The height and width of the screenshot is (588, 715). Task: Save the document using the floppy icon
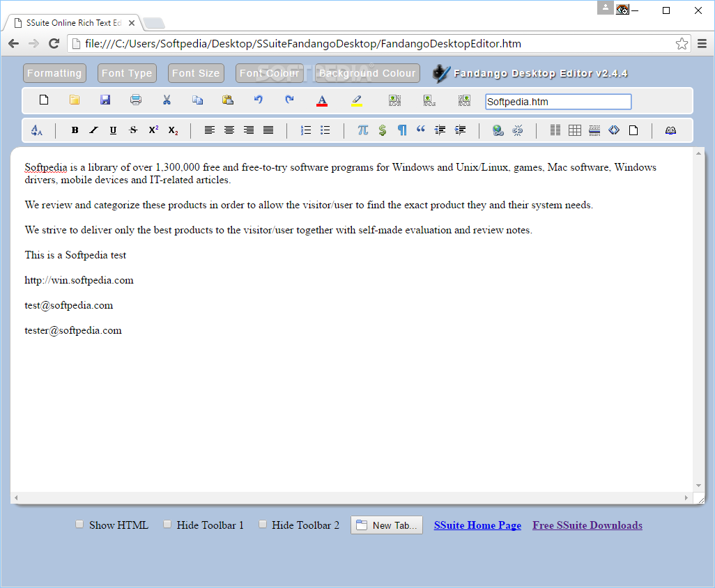tap(105, 100)
